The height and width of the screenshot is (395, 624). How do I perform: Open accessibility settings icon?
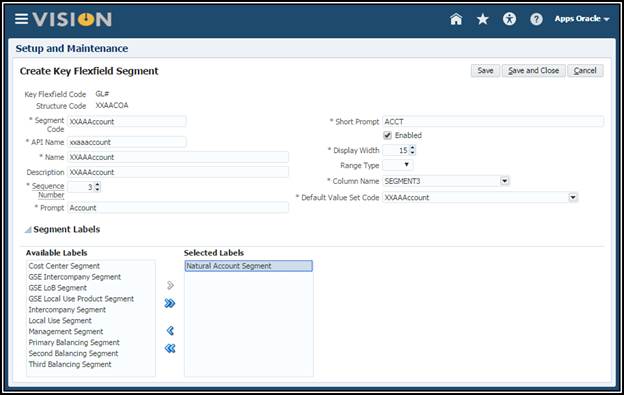(x=509, y=19)
